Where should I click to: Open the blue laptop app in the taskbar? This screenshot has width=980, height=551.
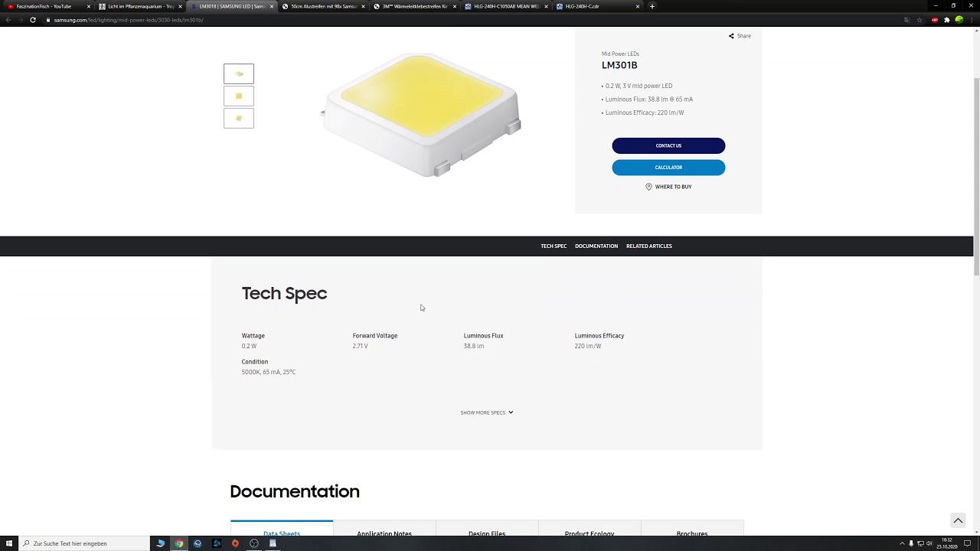[161, 543]
